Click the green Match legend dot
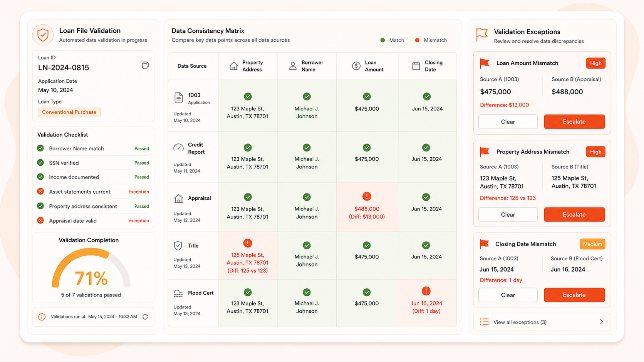This screenshot has height=362, width=644. 382,40
